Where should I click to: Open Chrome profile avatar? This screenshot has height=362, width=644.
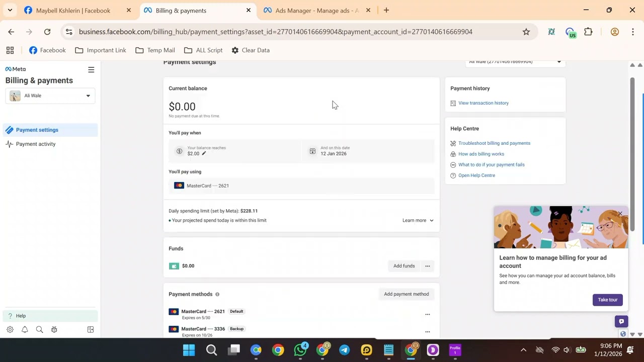click(614, 32)
